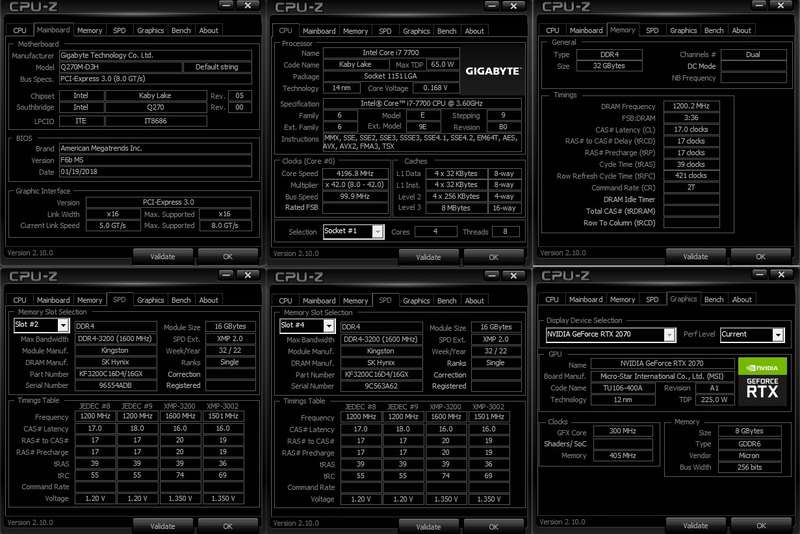
Task: Click the GeForce RTX badge
Action: click(762, 389)
